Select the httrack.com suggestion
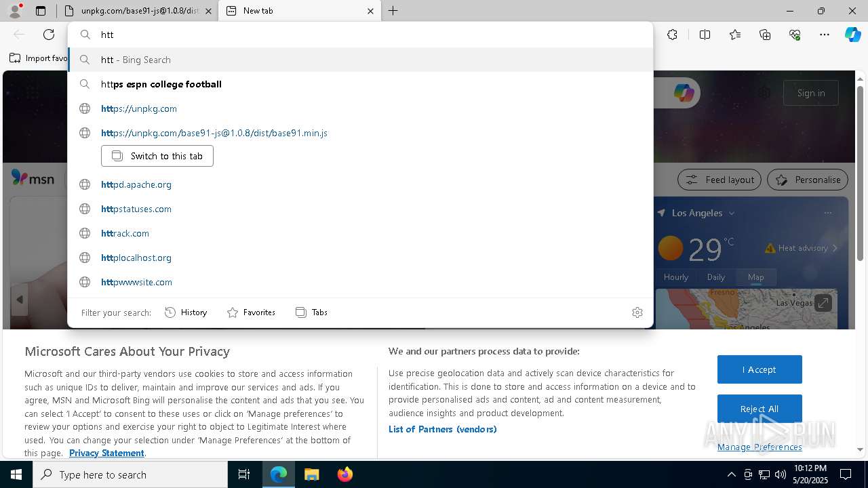The height and width of the screenshot is (488, 868). click(360, 233)
